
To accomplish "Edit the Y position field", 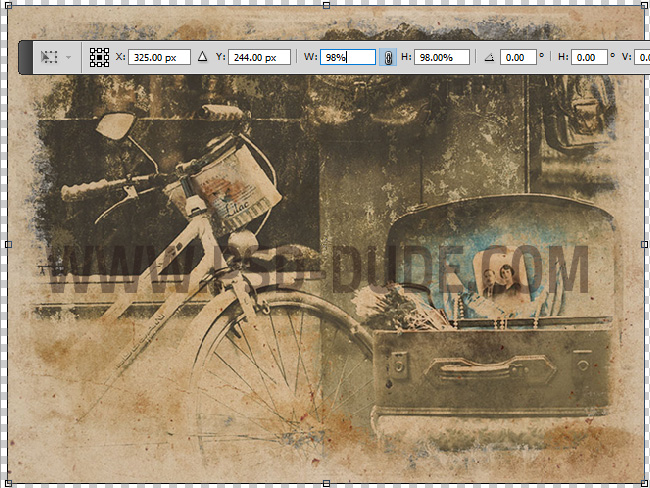I will tap(260, 57).
